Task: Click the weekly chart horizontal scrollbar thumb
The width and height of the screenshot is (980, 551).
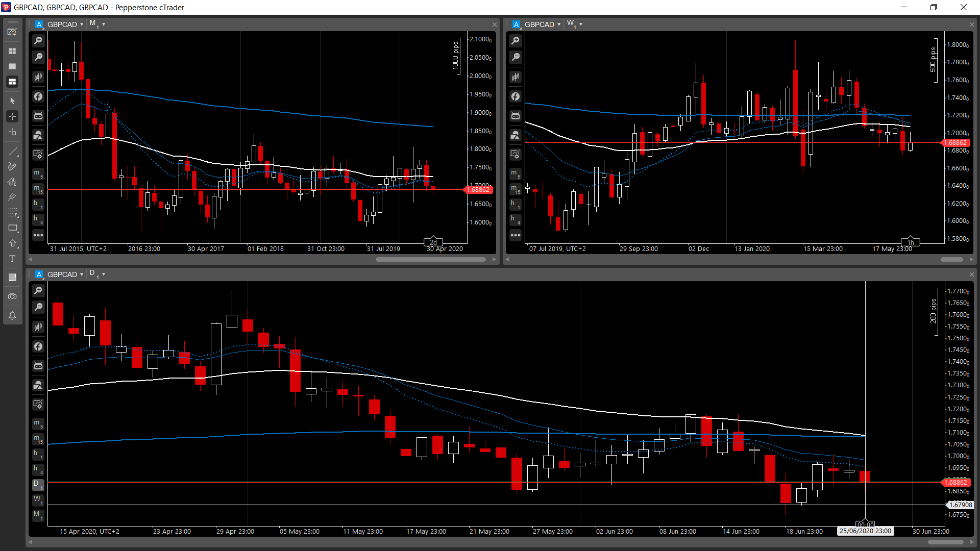Action: pos(952,259)
